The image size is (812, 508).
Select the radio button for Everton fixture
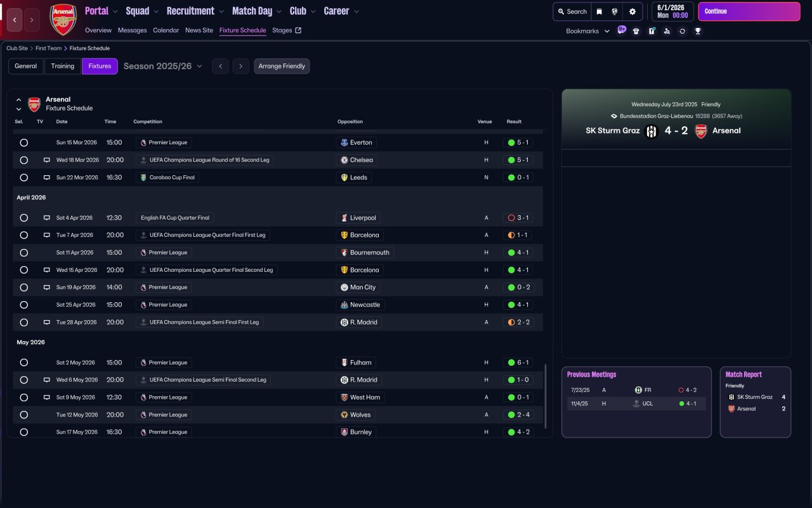point(23,143)
